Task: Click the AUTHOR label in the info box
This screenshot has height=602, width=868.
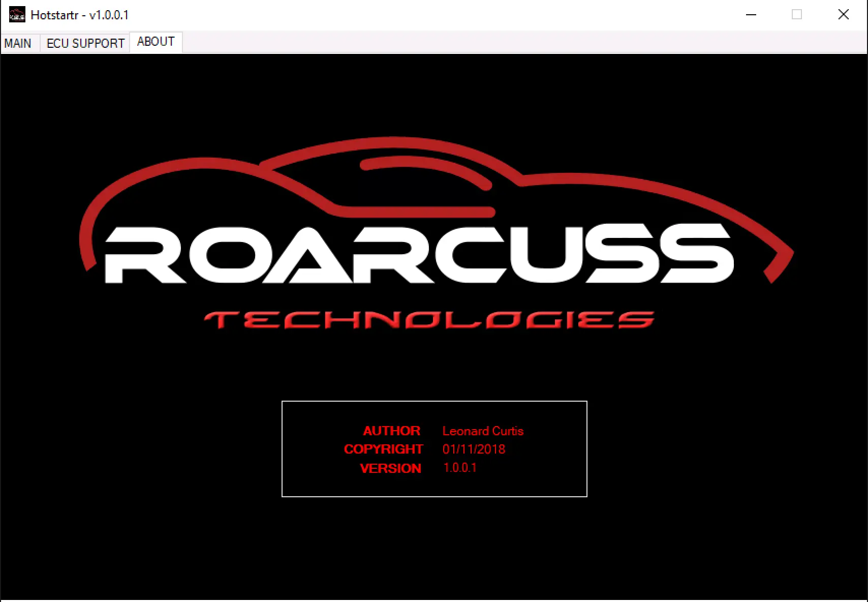Action: (x=391, y=431)
